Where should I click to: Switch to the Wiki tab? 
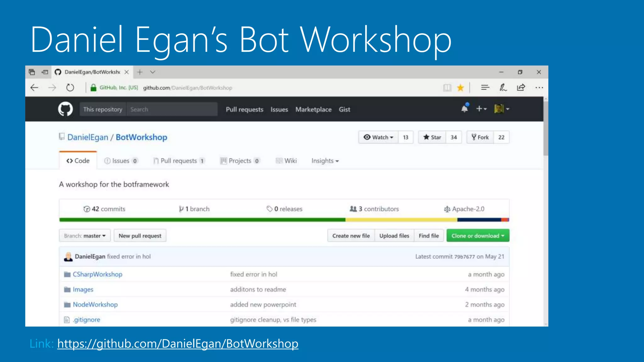(286, 161)
